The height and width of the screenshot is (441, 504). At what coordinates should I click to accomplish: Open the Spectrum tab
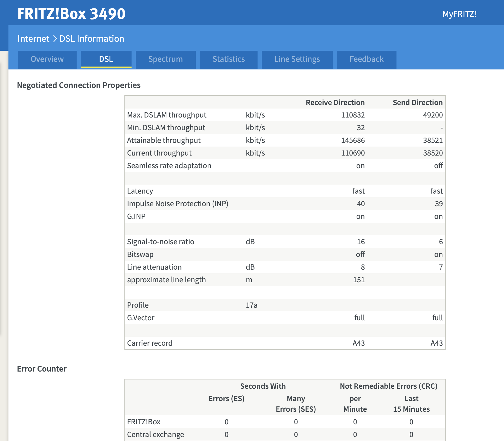click(165, 59)
